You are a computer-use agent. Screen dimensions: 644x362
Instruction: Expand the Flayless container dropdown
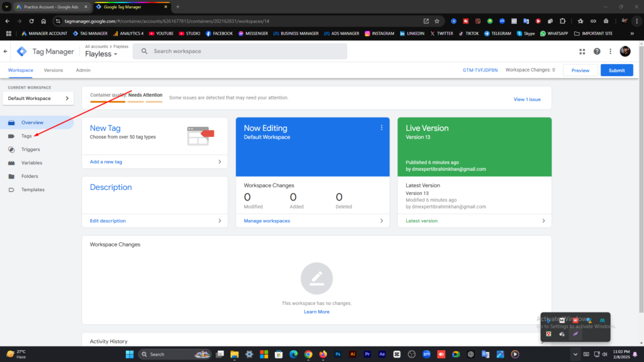(101, 54)
